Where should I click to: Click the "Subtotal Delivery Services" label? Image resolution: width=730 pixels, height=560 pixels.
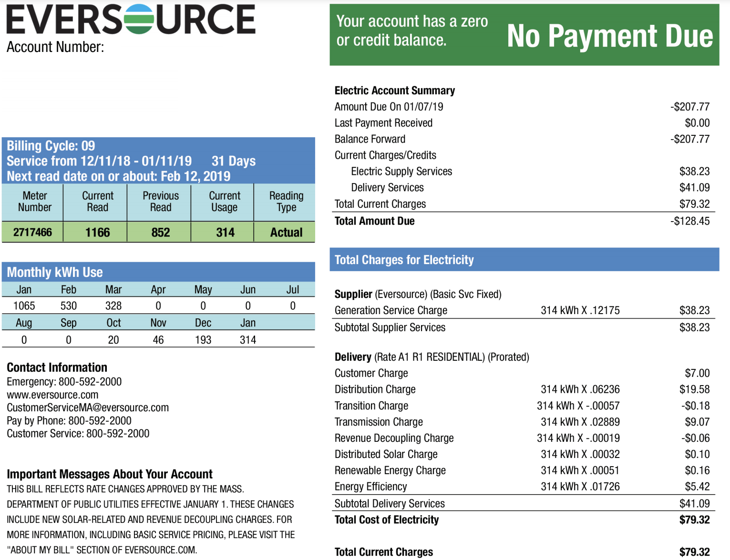pyautogui.click(x=390, y=504)
